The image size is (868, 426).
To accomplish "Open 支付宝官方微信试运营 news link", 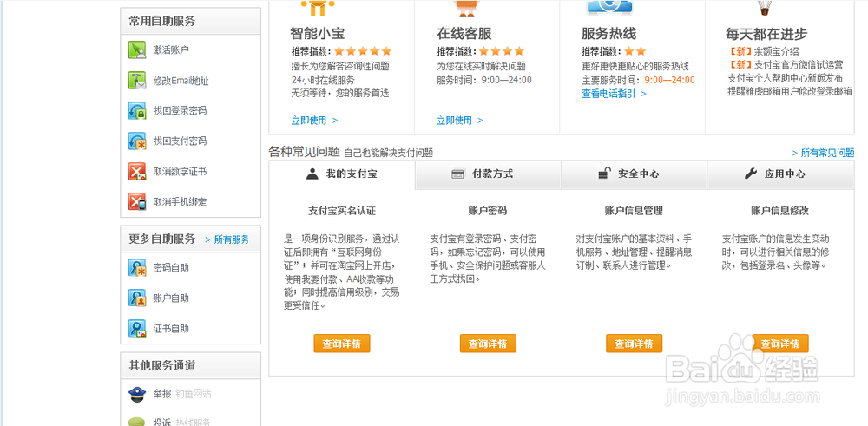I will [799, 65].
